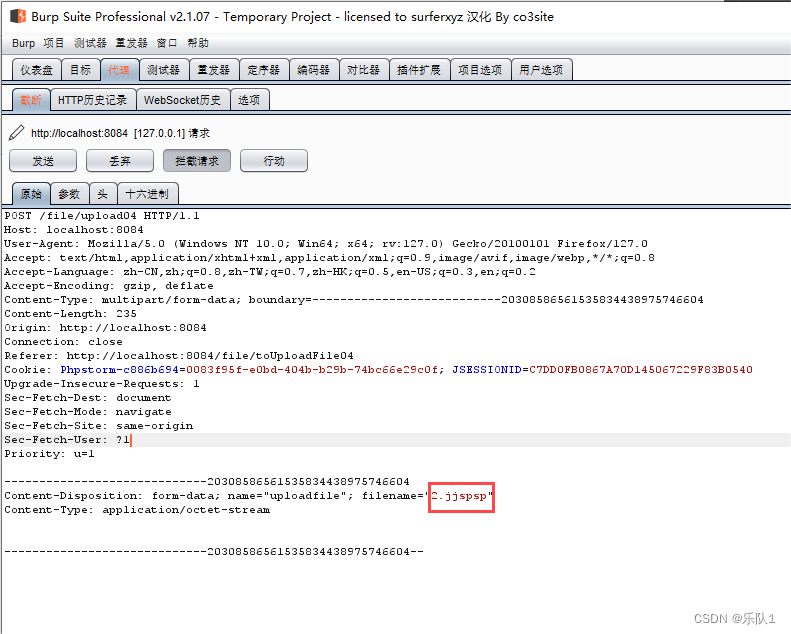Viewport: 791px width, 634px height.
Task: Click the 行动 button
Action: (274, 161)
